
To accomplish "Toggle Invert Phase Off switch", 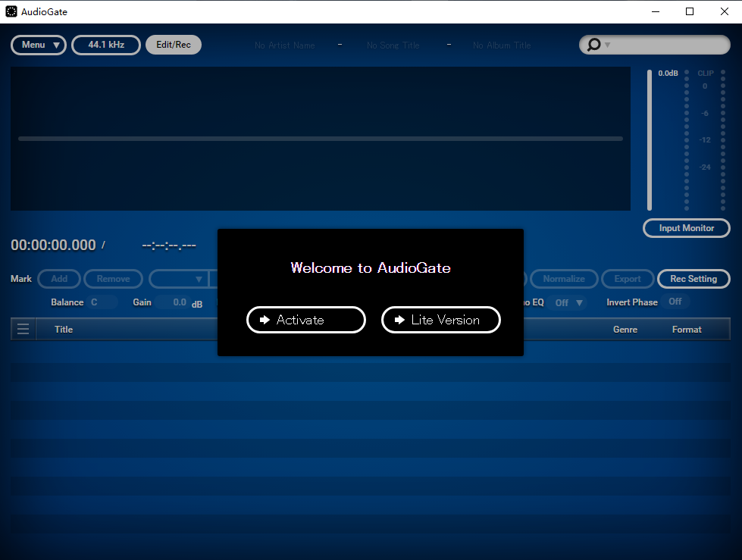I will [675, 302].
